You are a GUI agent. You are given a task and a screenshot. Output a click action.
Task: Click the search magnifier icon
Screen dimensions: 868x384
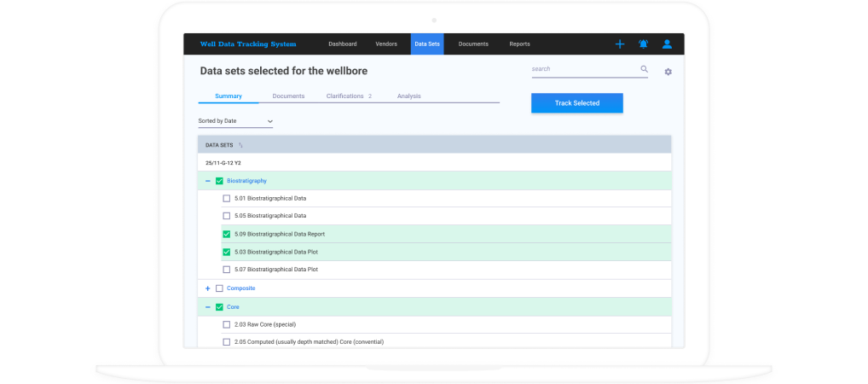pyautogui.click(x=645, y=69)
